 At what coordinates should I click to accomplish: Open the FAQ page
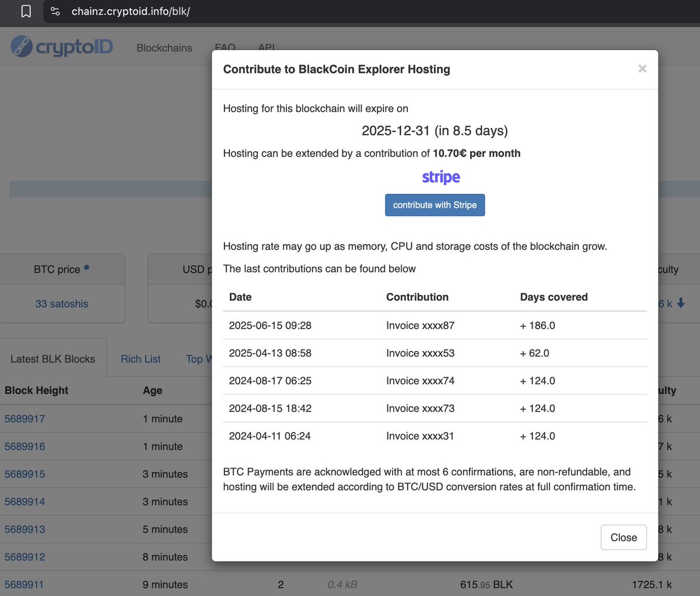(225, 48)
